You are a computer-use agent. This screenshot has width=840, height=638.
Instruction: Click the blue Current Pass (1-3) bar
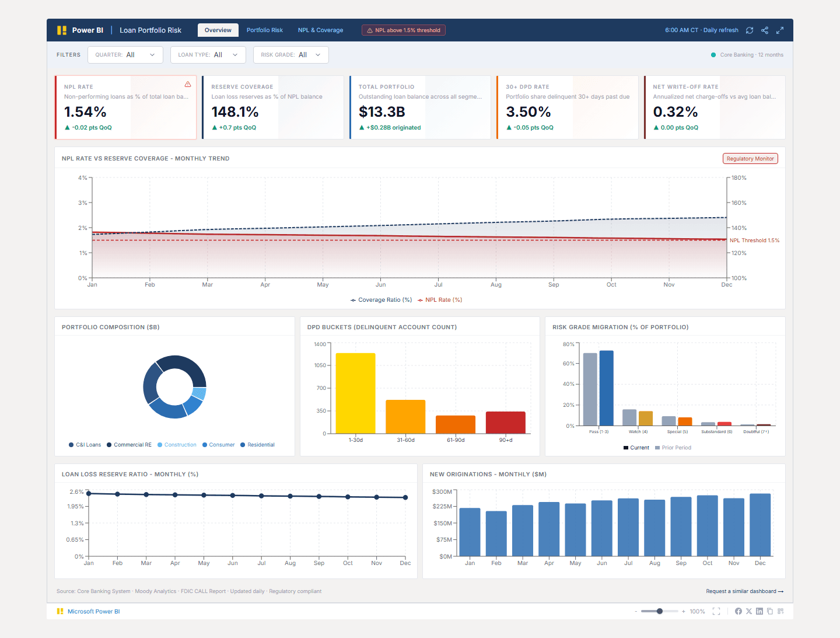(x=607, y=388)
